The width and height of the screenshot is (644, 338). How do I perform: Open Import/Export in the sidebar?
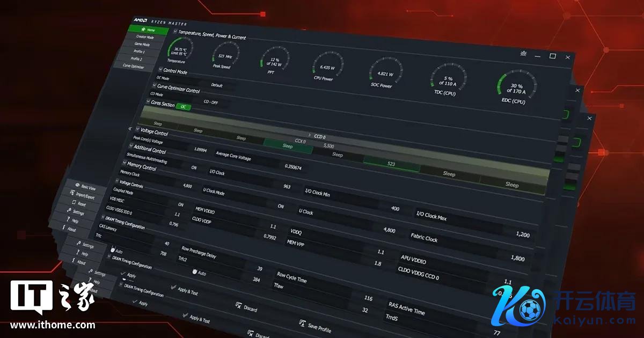click(x=71, y=194)
